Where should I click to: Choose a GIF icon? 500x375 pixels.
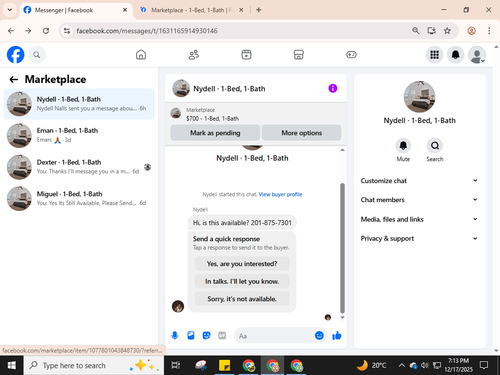(222, 335)
